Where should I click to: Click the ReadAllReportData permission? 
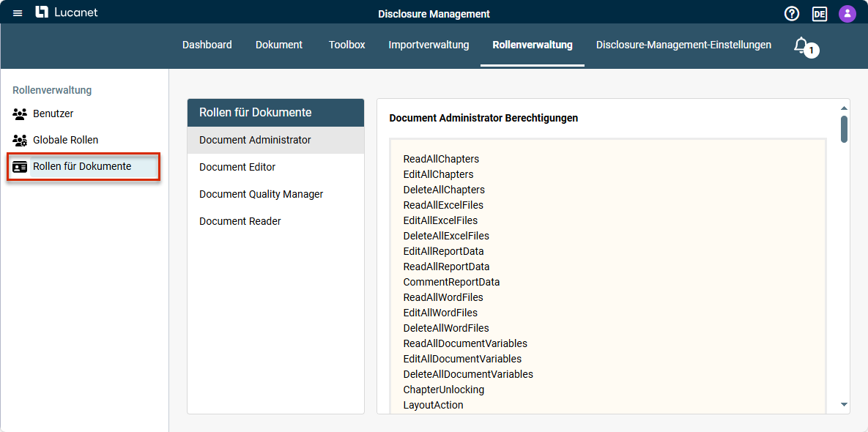point(446,267)
